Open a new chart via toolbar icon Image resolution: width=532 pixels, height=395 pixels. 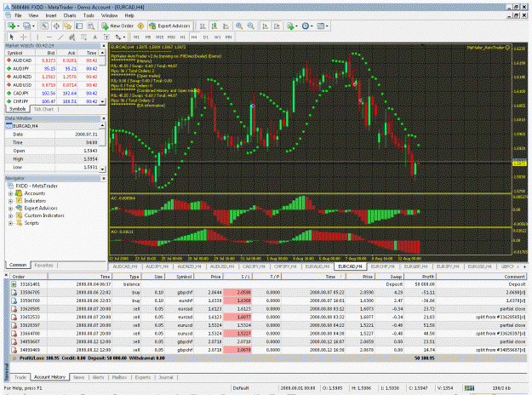[11, 26]
